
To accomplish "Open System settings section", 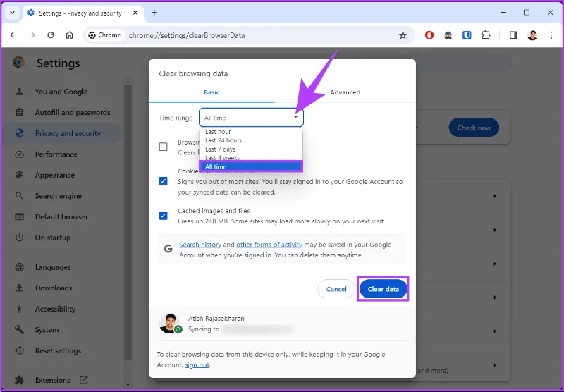I will [47, 330].
